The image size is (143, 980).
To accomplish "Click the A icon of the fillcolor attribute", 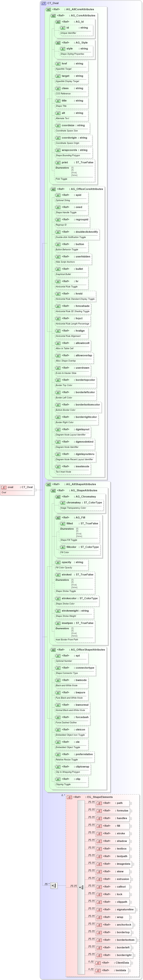I will (63, 547).
